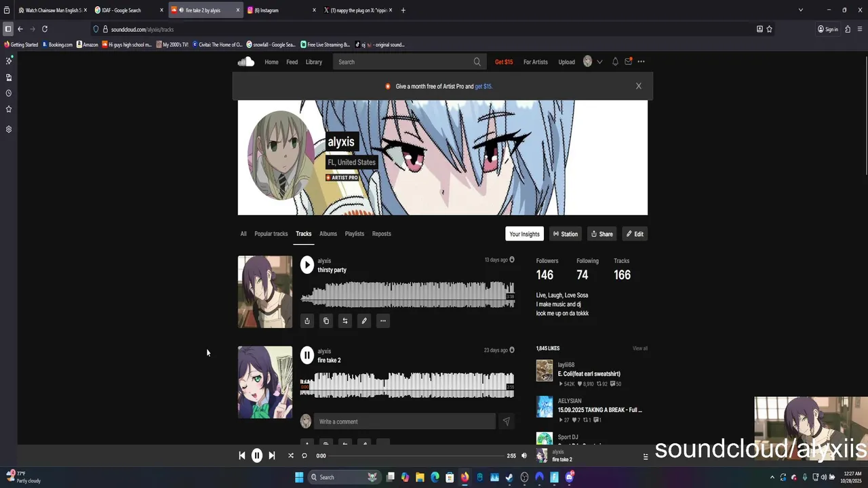Viewport: 868px width, 488px height.
Task: Toggle repeat in the player bar
Action: click(x=304, y=455)
